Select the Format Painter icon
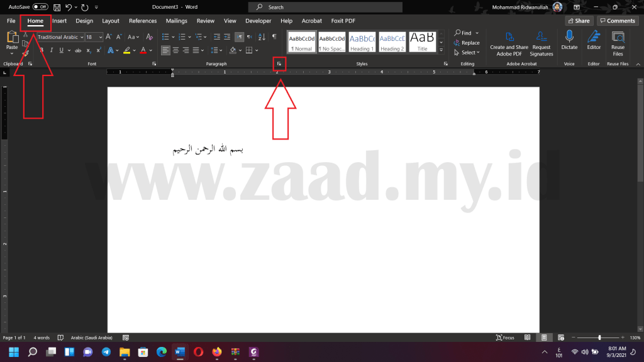 point(26,53)
